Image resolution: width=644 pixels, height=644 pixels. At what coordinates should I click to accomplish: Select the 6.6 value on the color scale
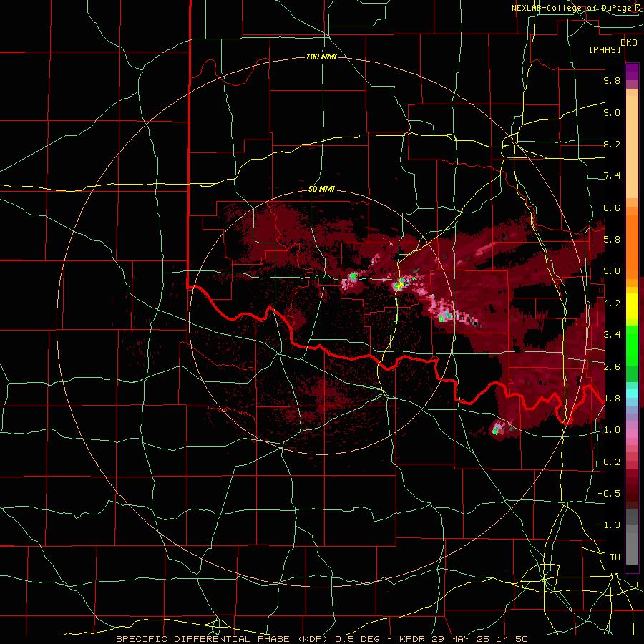(x=612, y=208)
